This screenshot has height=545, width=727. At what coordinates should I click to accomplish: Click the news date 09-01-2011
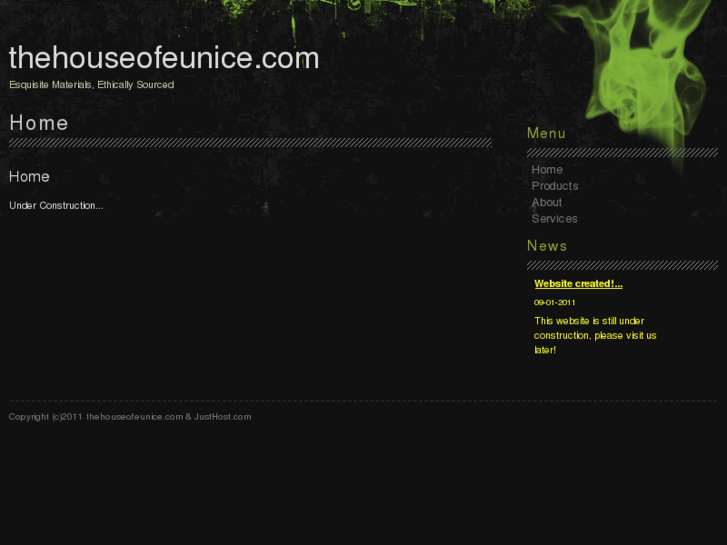[x=555, y=302]
